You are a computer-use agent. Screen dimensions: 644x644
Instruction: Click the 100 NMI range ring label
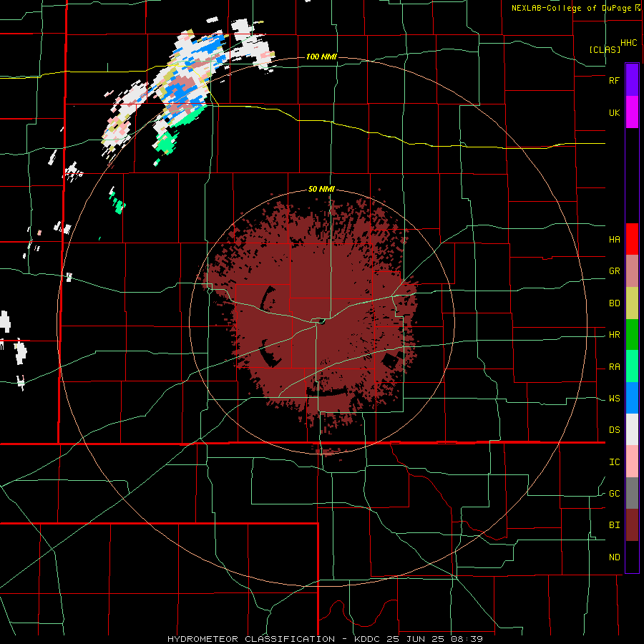click(x=321, y=57)
